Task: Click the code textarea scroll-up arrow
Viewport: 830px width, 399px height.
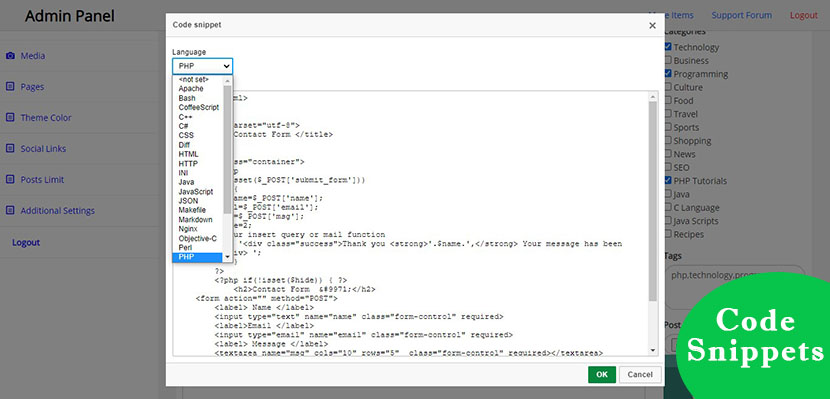Action: [x=653, y=97]
